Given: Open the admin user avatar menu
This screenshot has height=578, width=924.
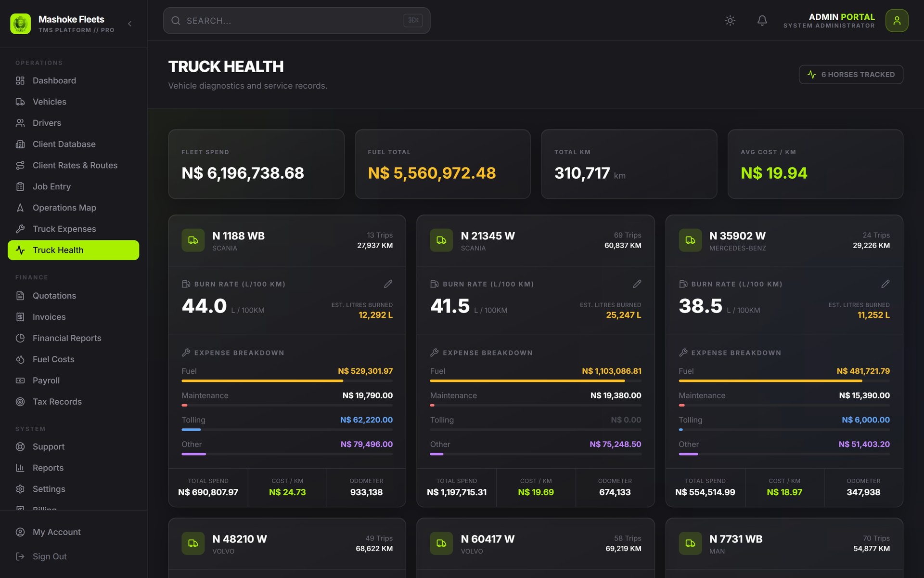Looking at the screenshot, I should pyautogui.click(x=897, y=21).
